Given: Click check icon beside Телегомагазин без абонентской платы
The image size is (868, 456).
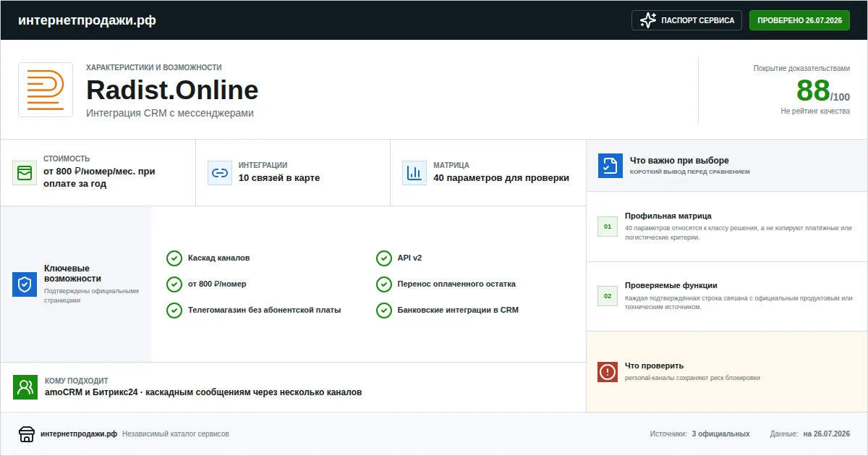Looking at the screenshot, I should (x=174, y=311).
